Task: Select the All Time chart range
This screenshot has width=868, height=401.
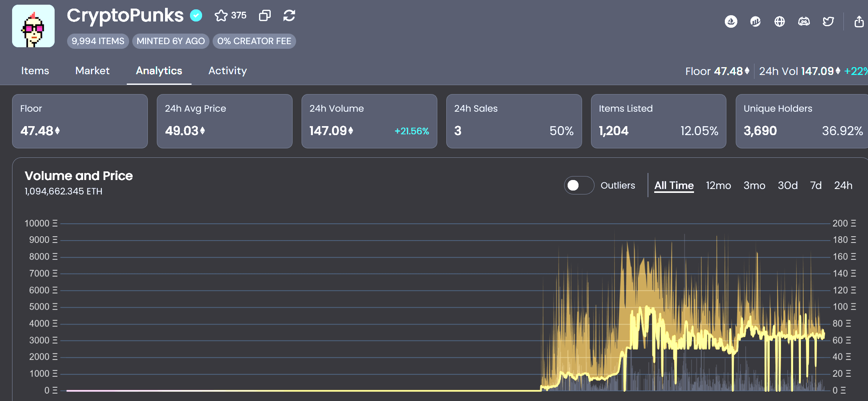Action: coord(674,185)
